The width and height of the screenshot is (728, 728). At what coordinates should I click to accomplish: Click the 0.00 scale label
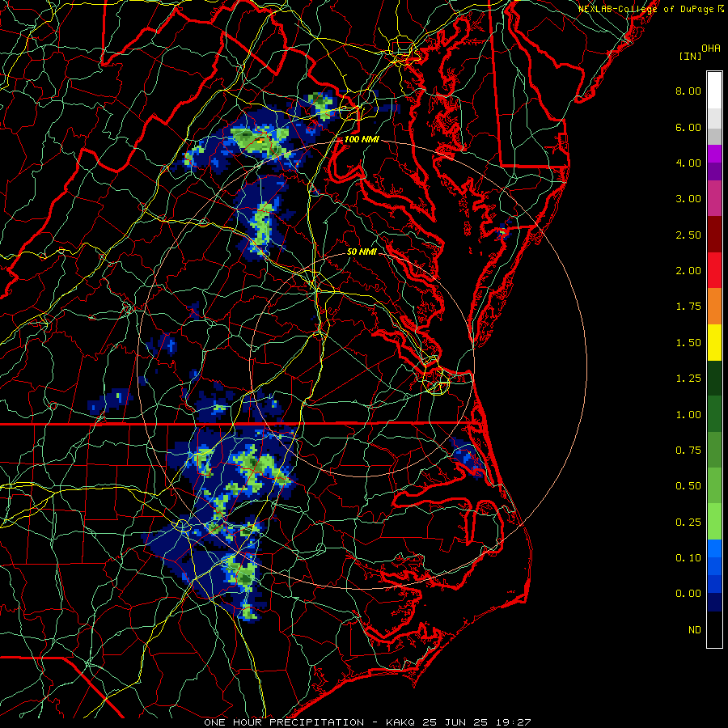point(688,594)
